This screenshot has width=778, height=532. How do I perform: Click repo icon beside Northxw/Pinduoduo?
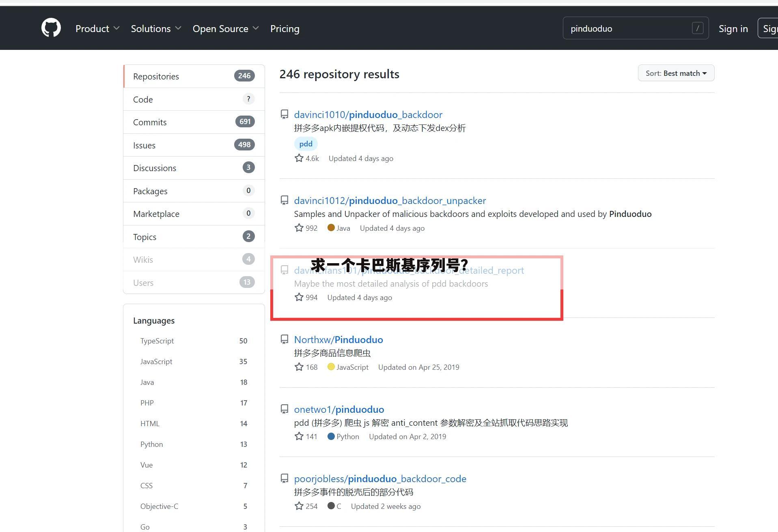(284, 340)
